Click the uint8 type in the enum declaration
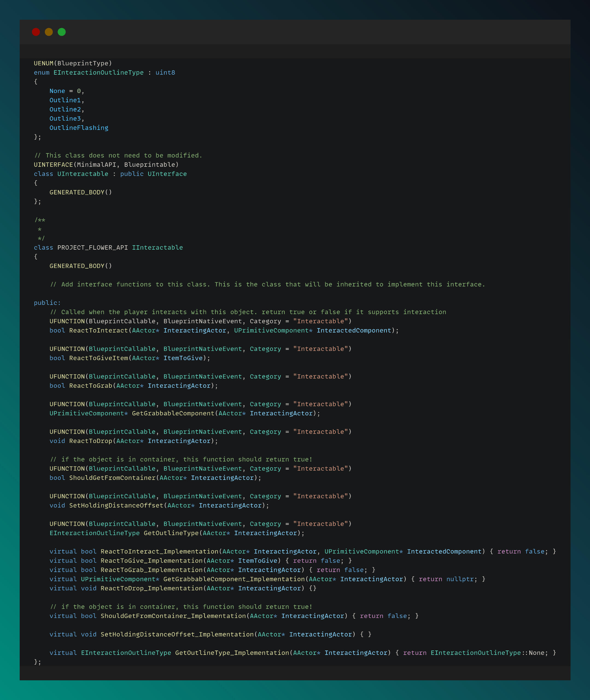This screenshot has width=590, height=700. click(x=165, y=72)
